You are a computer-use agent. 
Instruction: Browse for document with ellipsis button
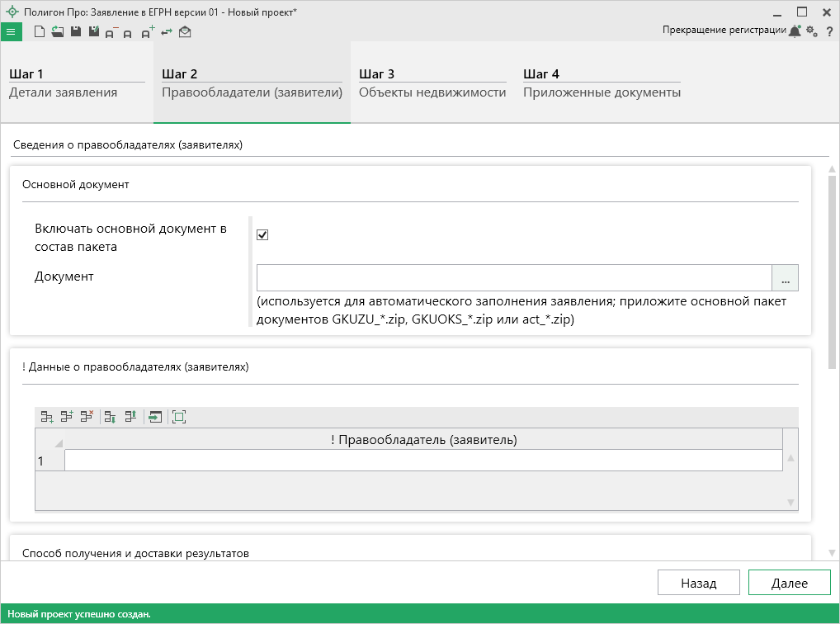point(785,278)
